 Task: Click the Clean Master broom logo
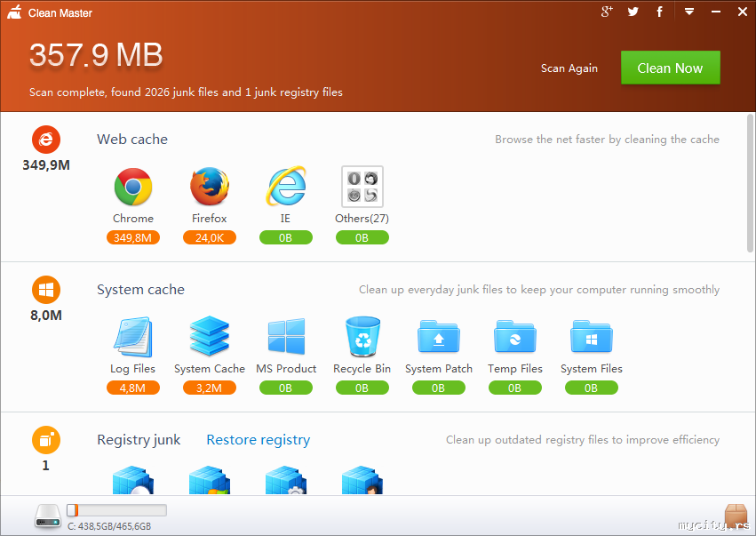[14, 12]
